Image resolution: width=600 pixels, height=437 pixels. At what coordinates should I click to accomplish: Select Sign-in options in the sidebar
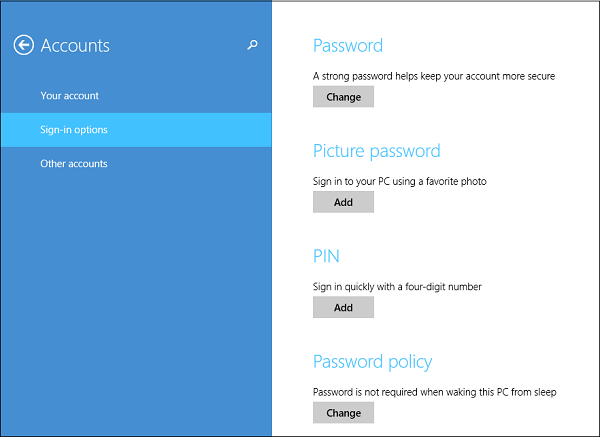pos(136,130)
